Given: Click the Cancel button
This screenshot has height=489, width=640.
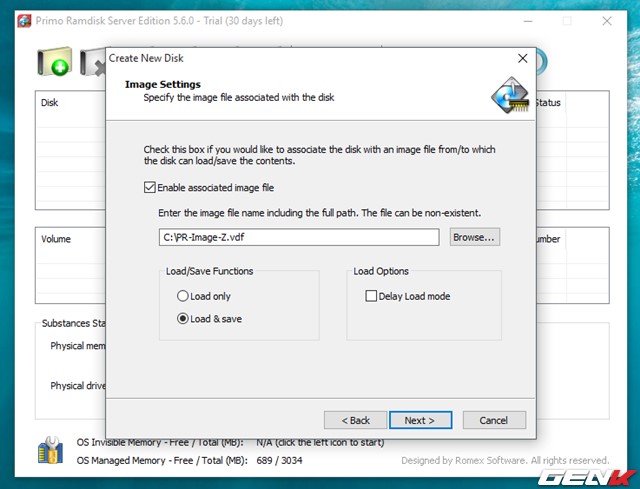Looking at the screenshot, I should (x=494, y=420).
